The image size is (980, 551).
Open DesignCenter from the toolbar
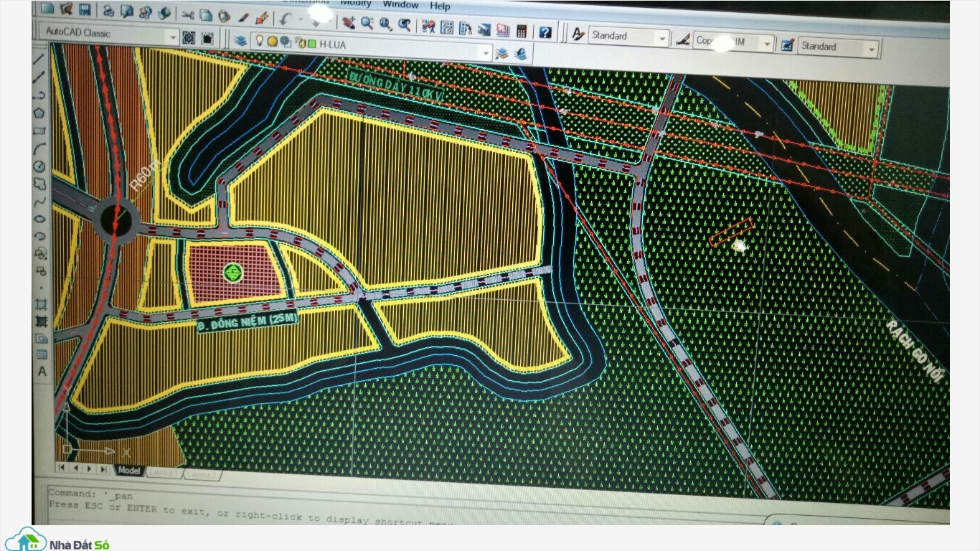click(447, 27)
